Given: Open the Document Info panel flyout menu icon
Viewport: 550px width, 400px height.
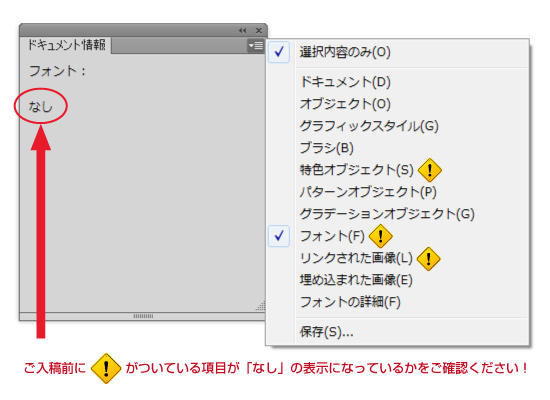Looking at the screenshot, I should click(256, 46).
